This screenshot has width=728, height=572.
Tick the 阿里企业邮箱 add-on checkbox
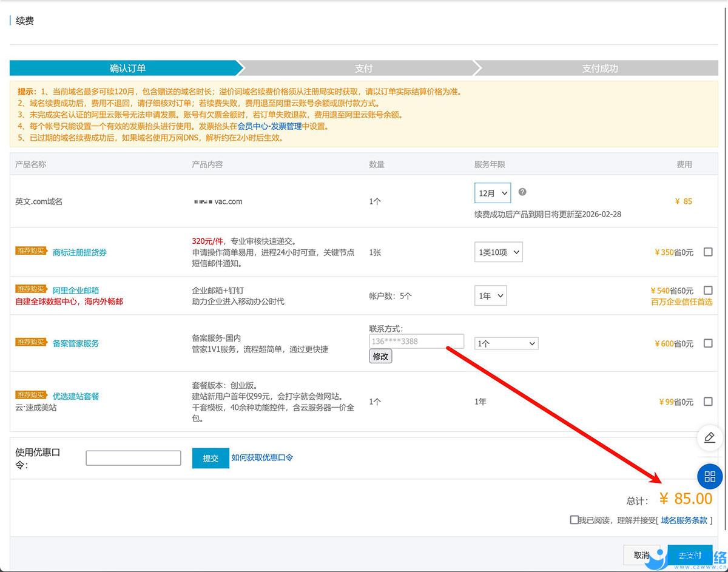[x=708, y=290]
